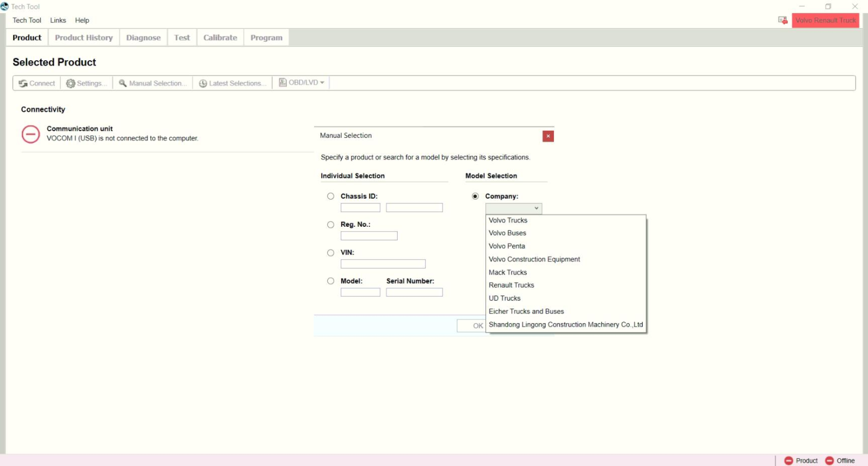Choose Volvo Penta from the company list
The width and height of the screenshot is (868, 466).
[x=566, y=246]
